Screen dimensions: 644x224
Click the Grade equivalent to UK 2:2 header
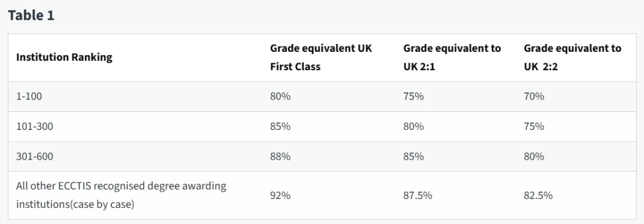[x=572, y=57]
